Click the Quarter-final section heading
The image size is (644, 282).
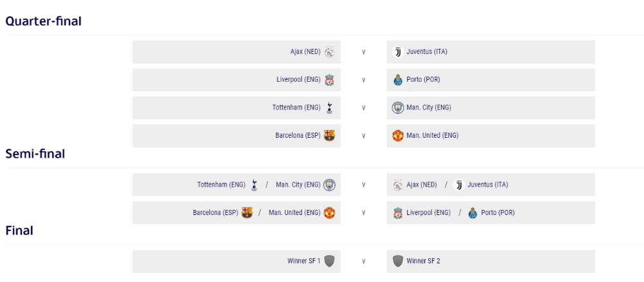44,21
